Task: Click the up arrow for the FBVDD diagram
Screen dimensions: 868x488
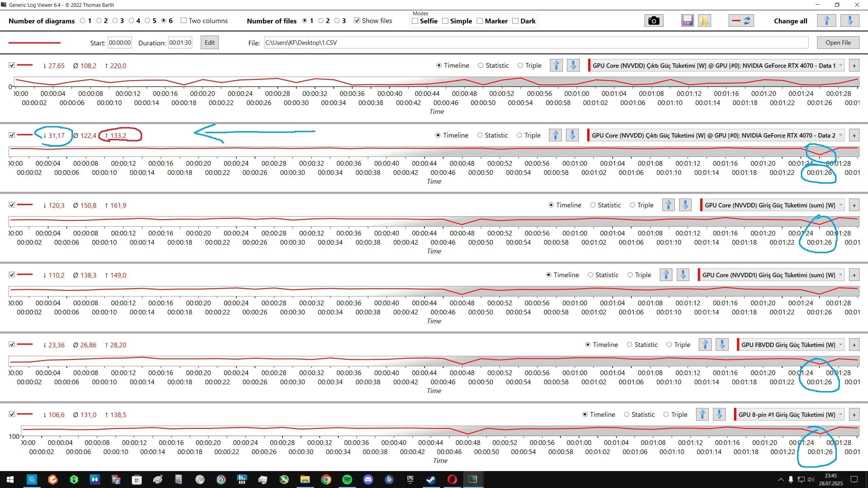Action: [x=705, y=345]
